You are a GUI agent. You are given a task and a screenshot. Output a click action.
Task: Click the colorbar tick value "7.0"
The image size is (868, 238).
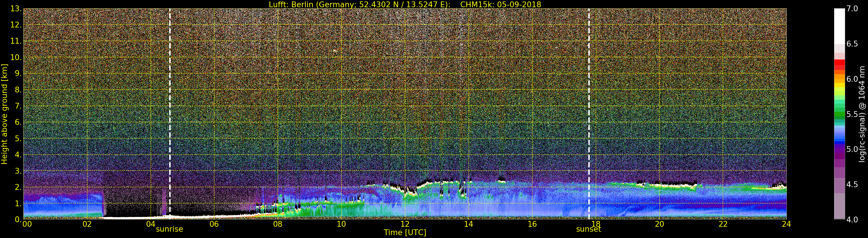tap(852, 9)
